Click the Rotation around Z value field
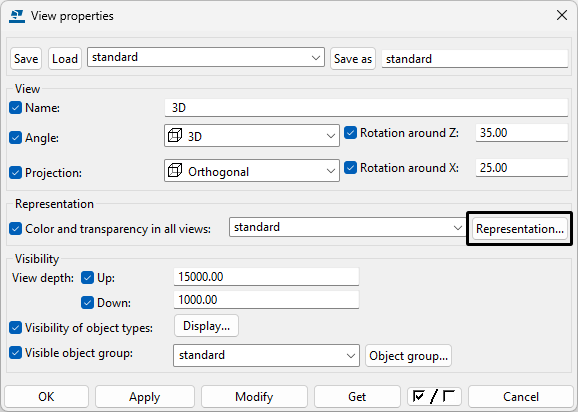The image size is (578, 412). coord(522,133)
